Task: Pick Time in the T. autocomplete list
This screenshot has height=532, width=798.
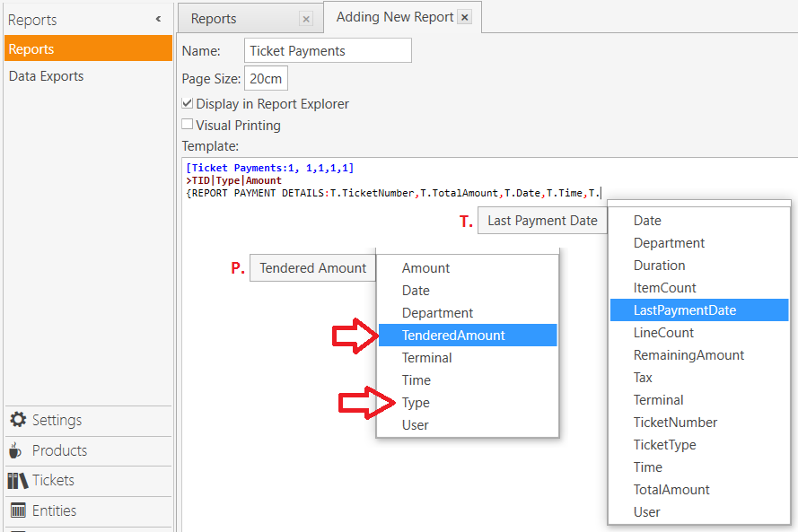Action: point(699,467)
